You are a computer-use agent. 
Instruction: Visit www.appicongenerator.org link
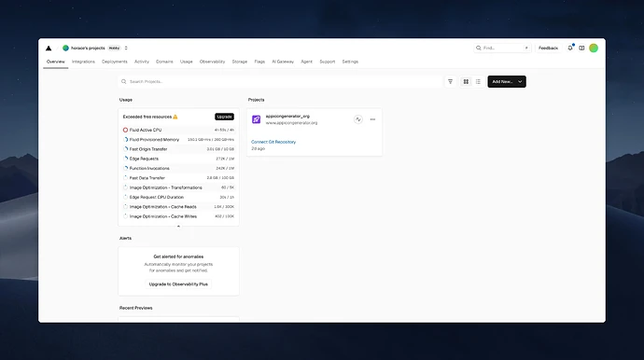pos(291,123)
